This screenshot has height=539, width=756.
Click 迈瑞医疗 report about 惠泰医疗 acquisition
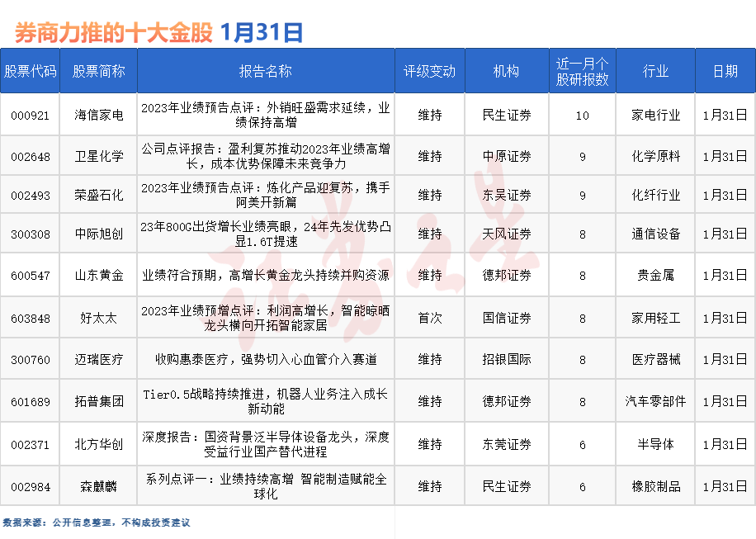coord(266,359)
